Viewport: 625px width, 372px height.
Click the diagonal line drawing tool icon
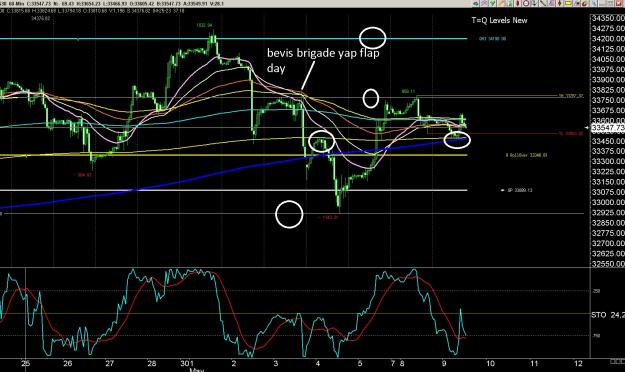point(542,4)
